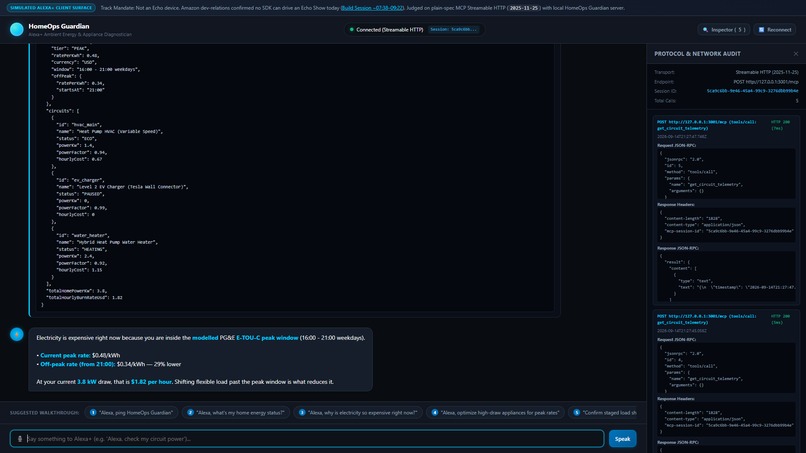The height and width of the screenshot is (453, 806).
Task: Click the Reconnect button
Action: (775, 29)
